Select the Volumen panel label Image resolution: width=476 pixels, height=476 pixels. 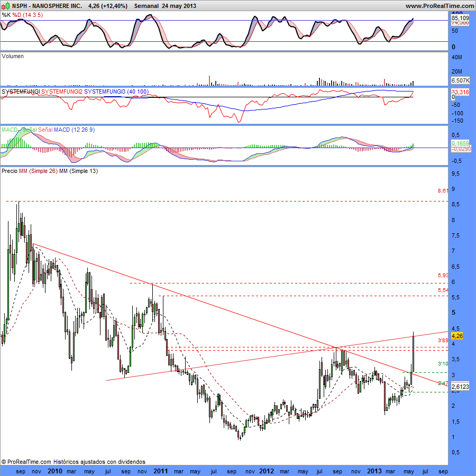[13, 56]
